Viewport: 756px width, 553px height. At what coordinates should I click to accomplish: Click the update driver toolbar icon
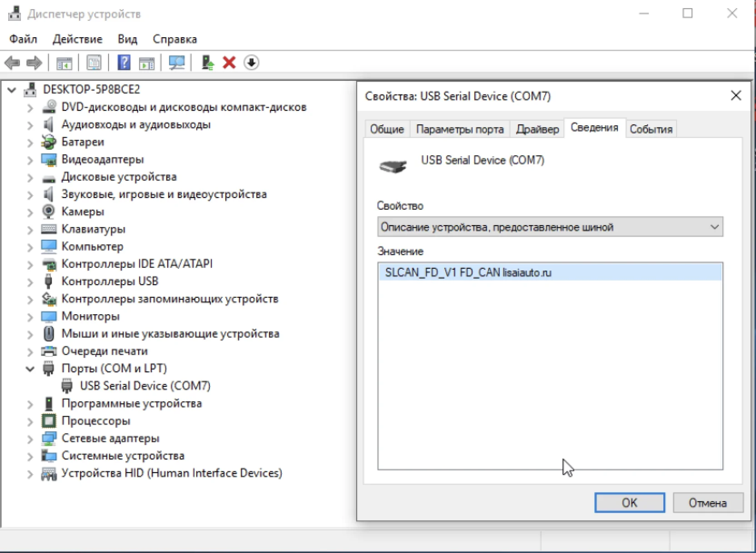[208, 63]
